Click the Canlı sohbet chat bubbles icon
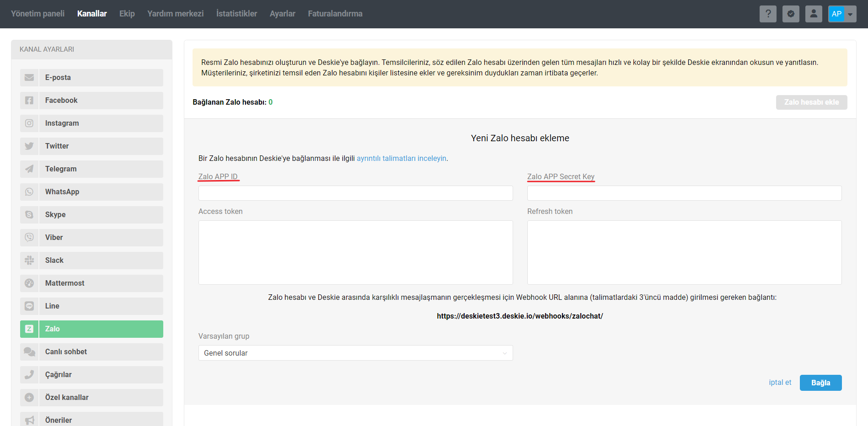This screenshot has height=426, width=868. click(29, 352)
